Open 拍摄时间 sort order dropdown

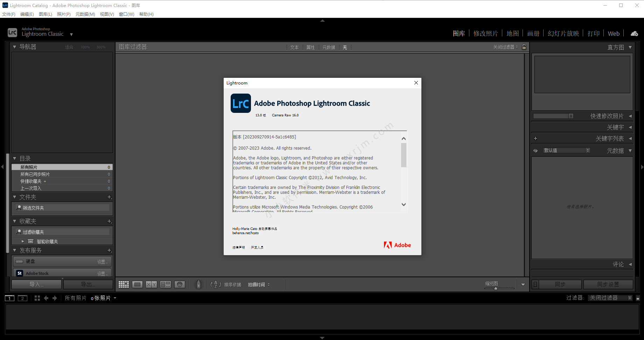point(259,285)
